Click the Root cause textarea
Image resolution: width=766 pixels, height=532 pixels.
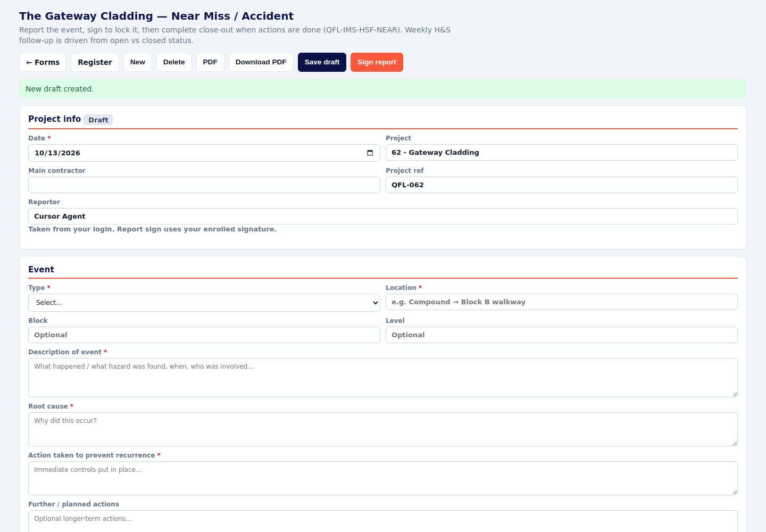[x=383, y=429]
